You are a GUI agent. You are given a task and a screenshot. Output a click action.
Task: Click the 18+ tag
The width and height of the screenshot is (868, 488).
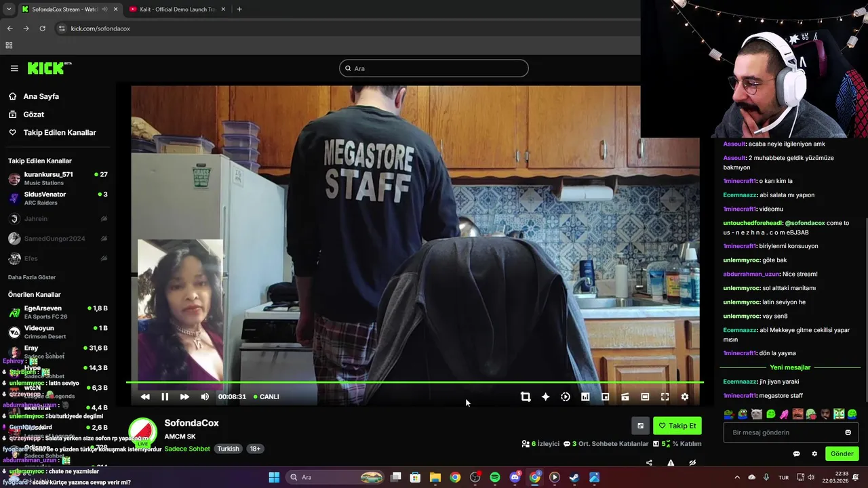pyautogui.click(x=255, y=449)
